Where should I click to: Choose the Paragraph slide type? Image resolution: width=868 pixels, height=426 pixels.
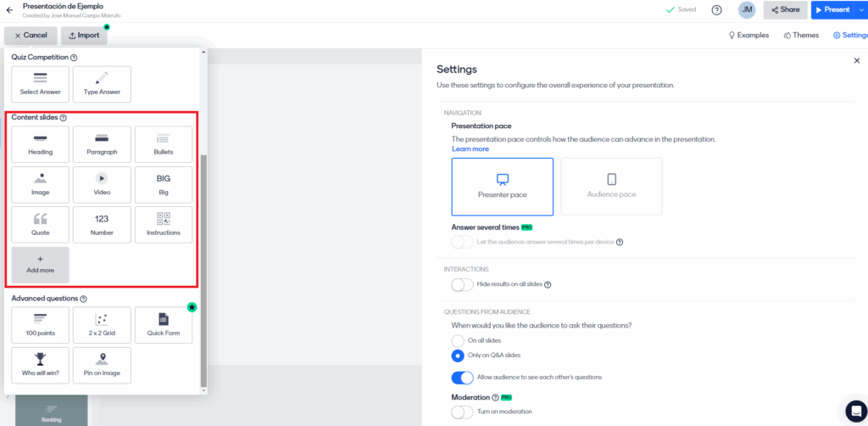click(x=102, y=144)
